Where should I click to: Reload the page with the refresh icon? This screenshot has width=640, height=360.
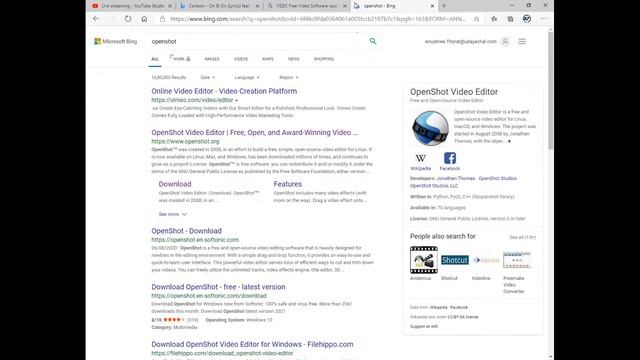pos(128,19)
